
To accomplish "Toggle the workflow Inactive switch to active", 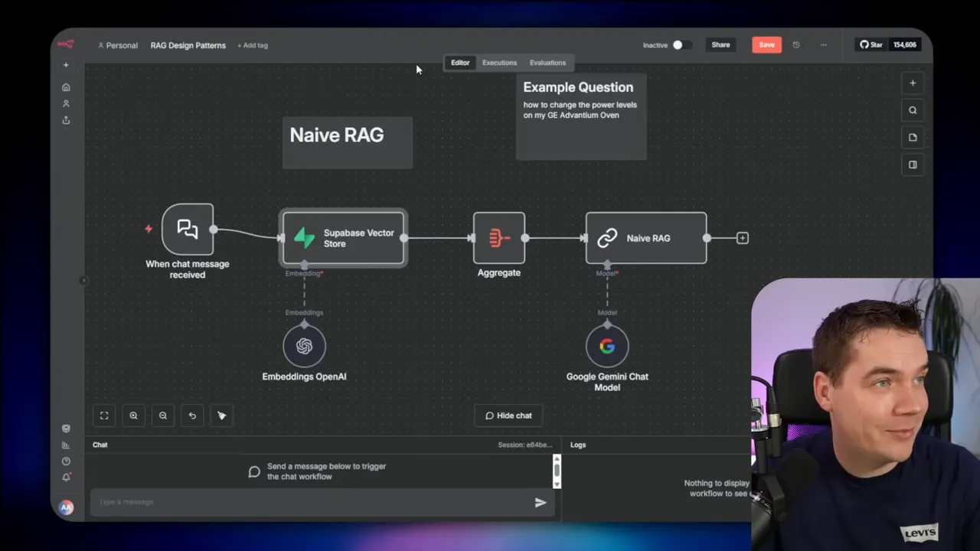I will [678, 44].
